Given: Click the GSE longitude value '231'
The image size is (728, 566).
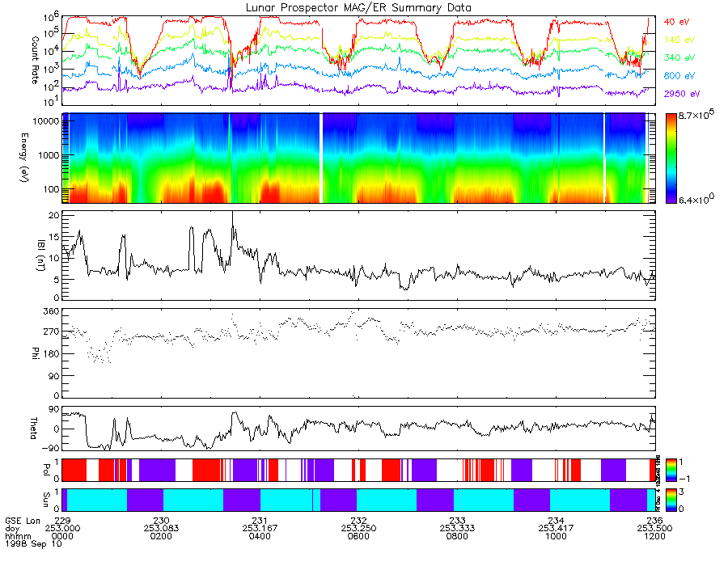Looking at the screenshot, I should pos(260,521).
